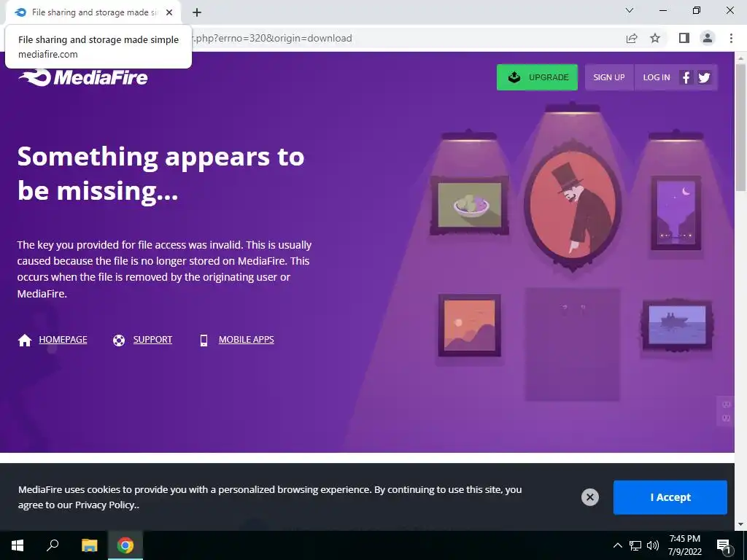Viewport: 747px width, 560px height.
Task: Click the share page icon in address bar
Action: pos(632,38)
